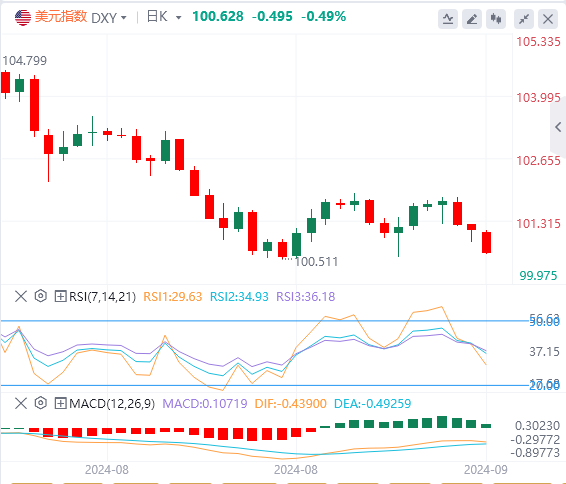This screenshot has height=484, width=566.
Task: Click the tallest green MACD histogram bar
Action: (442, 422)
